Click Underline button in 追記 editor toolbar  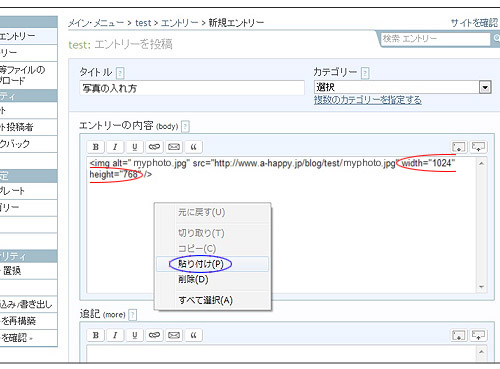click(135, 335)
